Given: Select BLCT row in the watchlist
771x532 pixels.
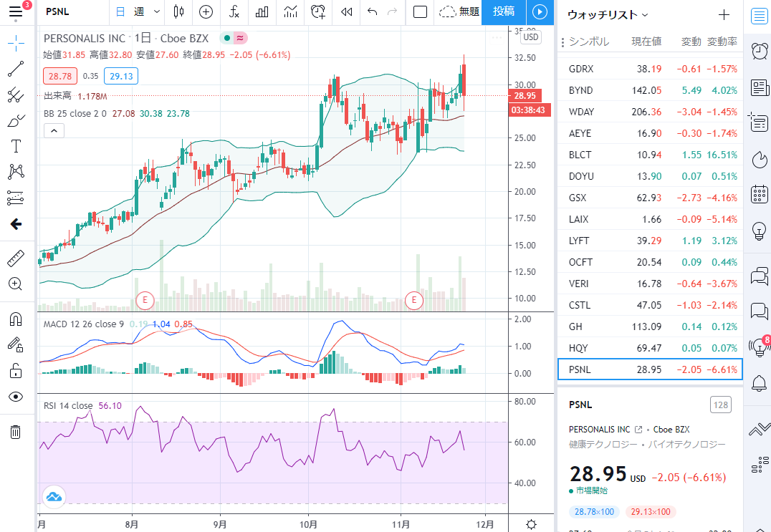Looking at the screenshot, I should (x=650, y=155).
